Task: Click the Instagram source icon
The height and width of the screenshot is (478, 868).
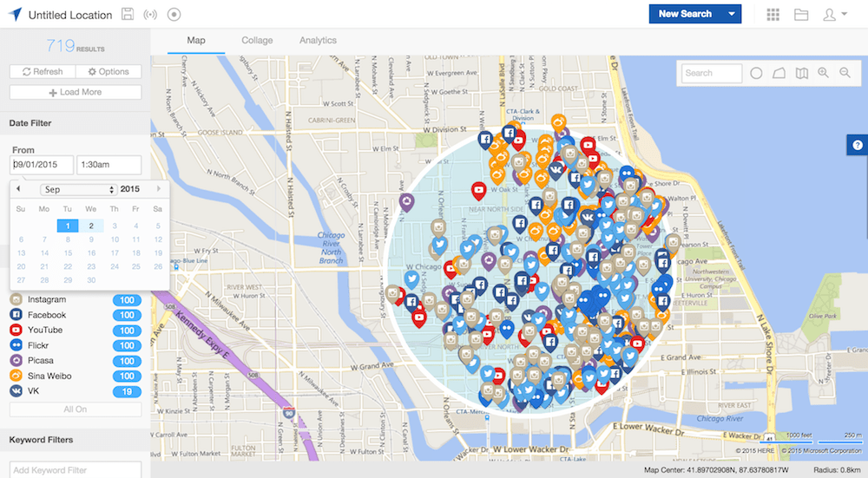Action: pyautogui.click(x=16, y=299)
